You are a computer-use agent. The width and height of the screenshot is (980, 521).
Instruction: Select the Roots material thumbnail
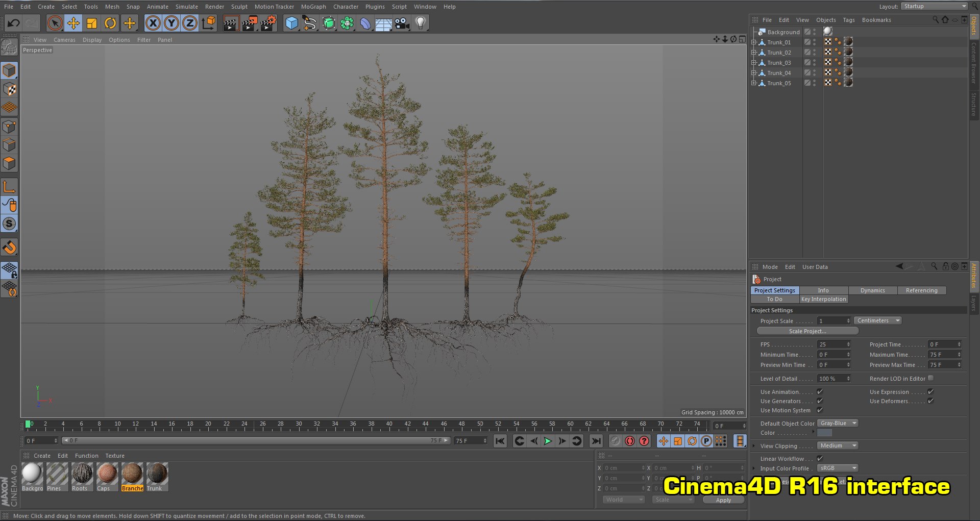pos(82,477)
